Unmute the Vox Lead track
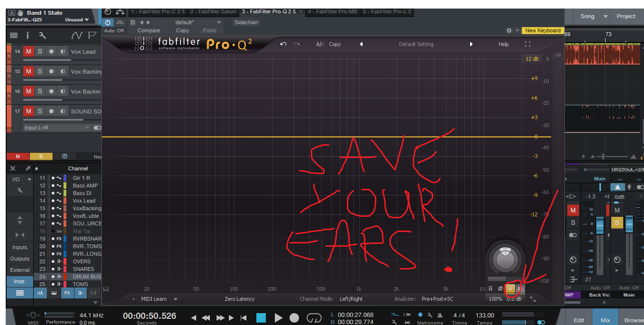Image resolution: width=644 pixels, height=325 pixels. (28, 51)
